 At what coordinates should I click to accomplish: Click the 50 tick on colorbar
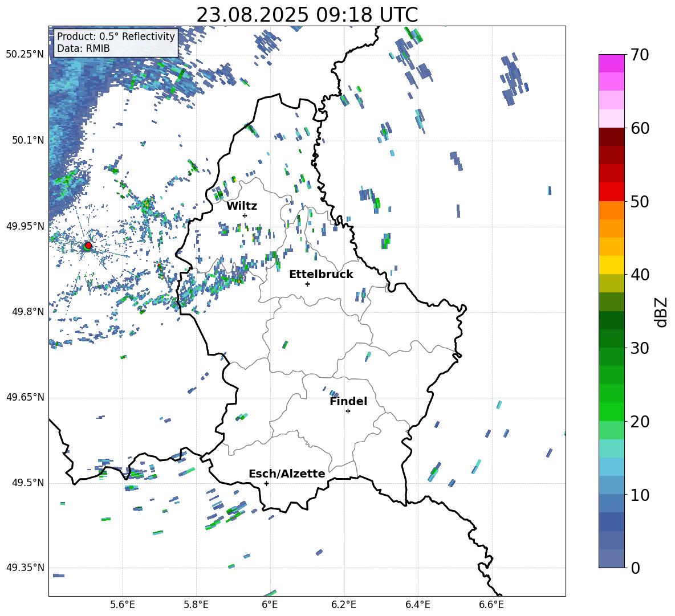tap(639, 202)
